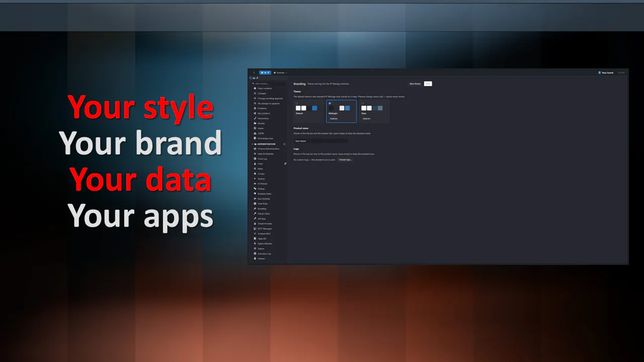Click the Save button
Screen dimensions: 644x362
pyautogui.click(x=428, y=84)
